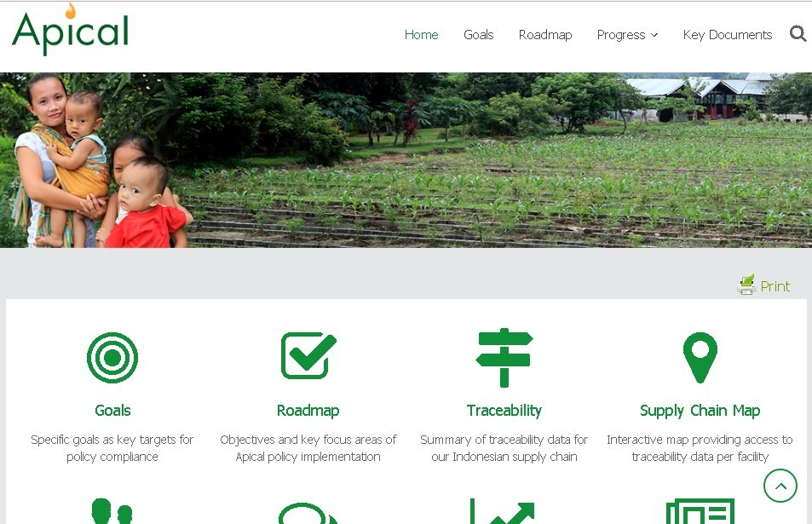
Task: Select the speech bubble icon
Action: pos(308,513)
